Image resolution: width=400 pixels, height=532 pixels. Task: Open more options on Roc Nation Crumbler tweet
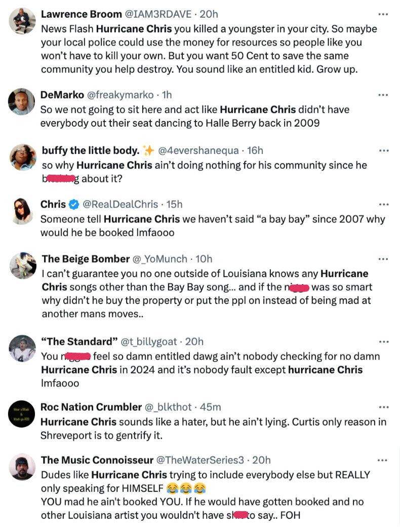click(x=384, y=407)
